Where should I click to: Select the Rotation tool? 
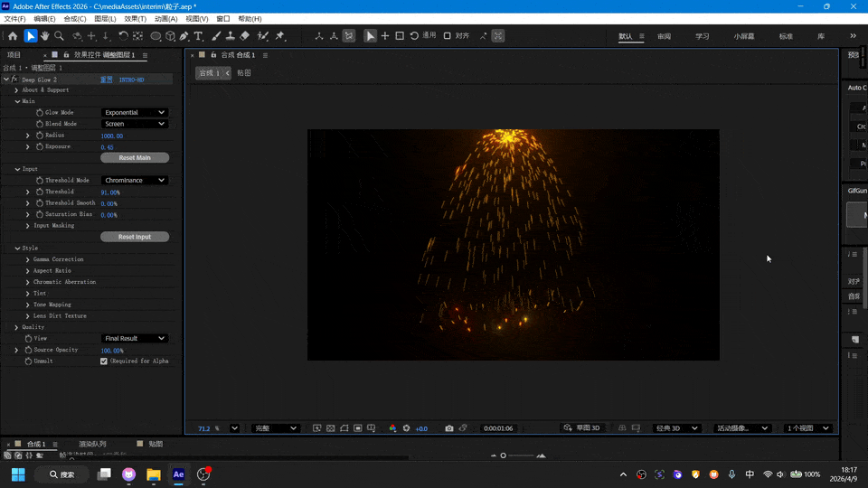tap(123, 36)
